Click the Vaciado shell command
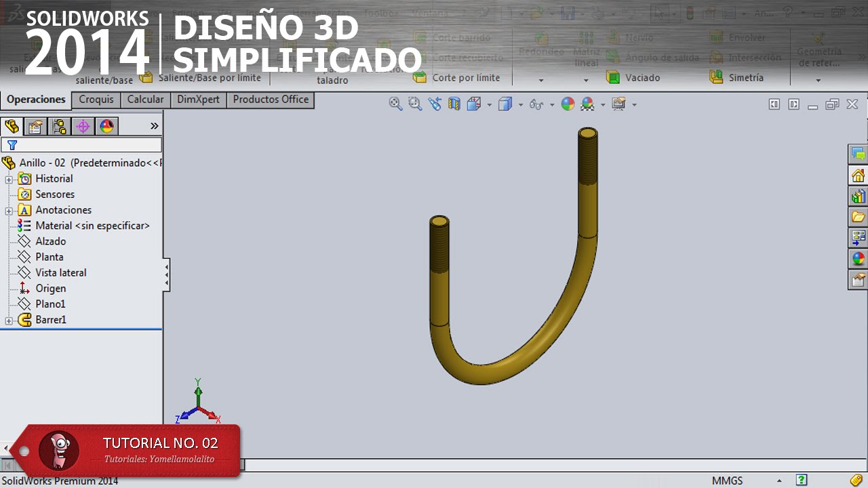The height and width of the screenshot is (488, 868). 633,77
